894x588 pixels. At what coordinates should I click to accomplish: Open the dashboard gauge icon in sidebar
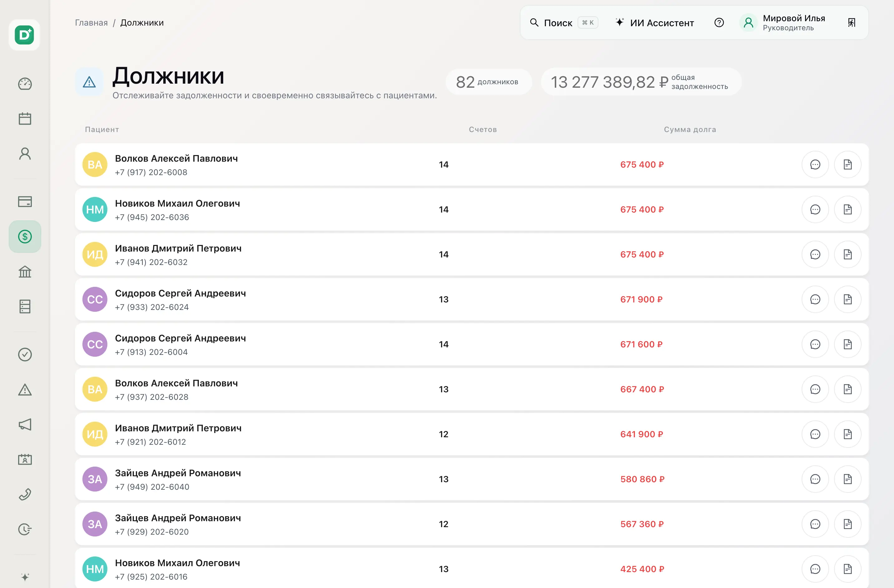25,84
